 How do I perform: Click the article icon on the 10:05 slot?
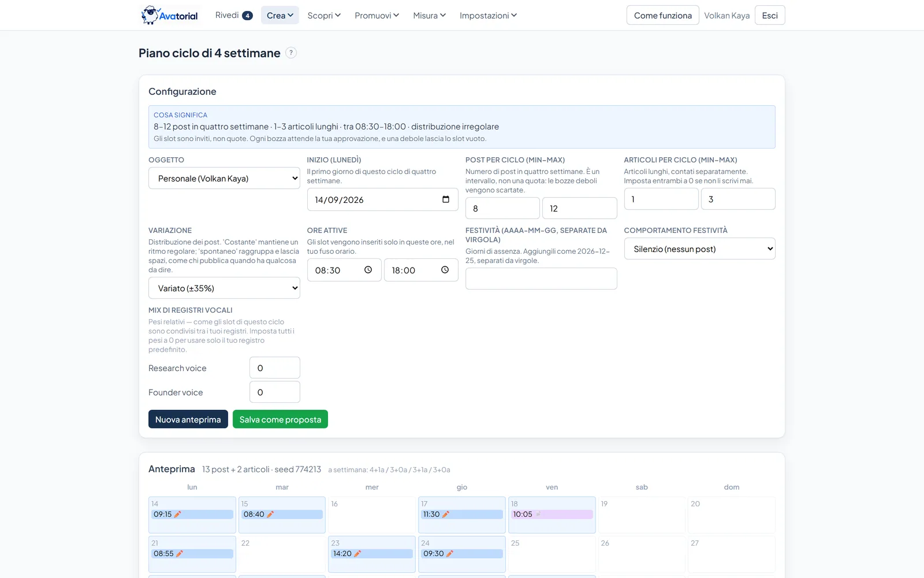[x=538, y=514]
